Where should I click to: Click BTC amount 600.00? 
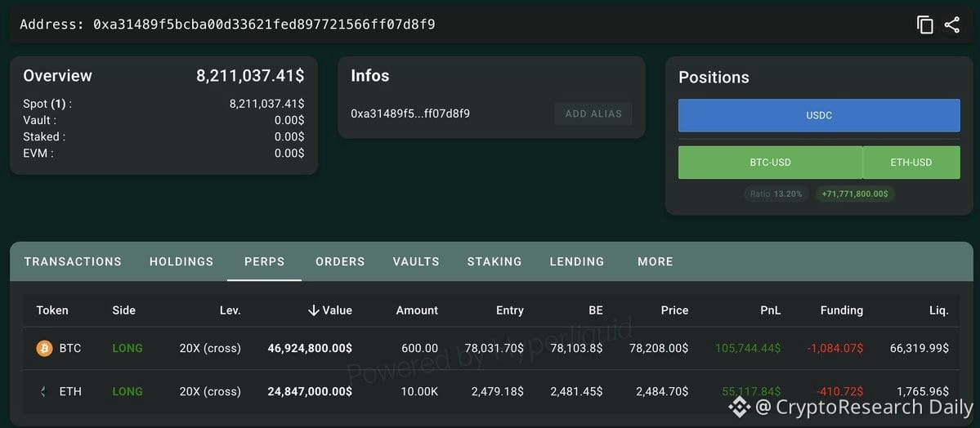(x=421, y=348)
